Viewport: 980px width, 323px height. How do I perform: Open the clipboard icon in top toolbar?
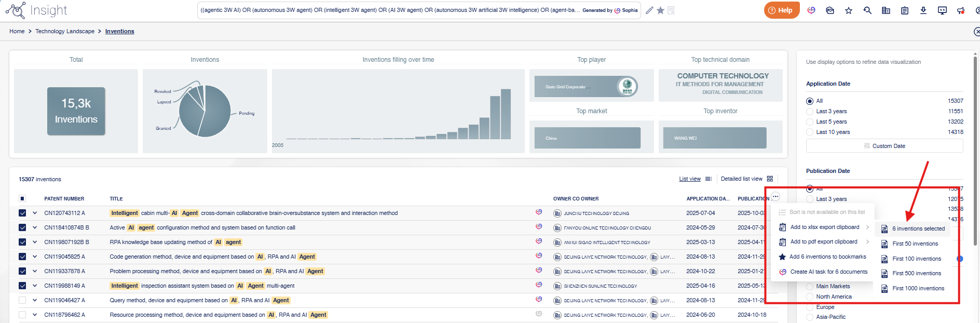(x=905, y=10)
